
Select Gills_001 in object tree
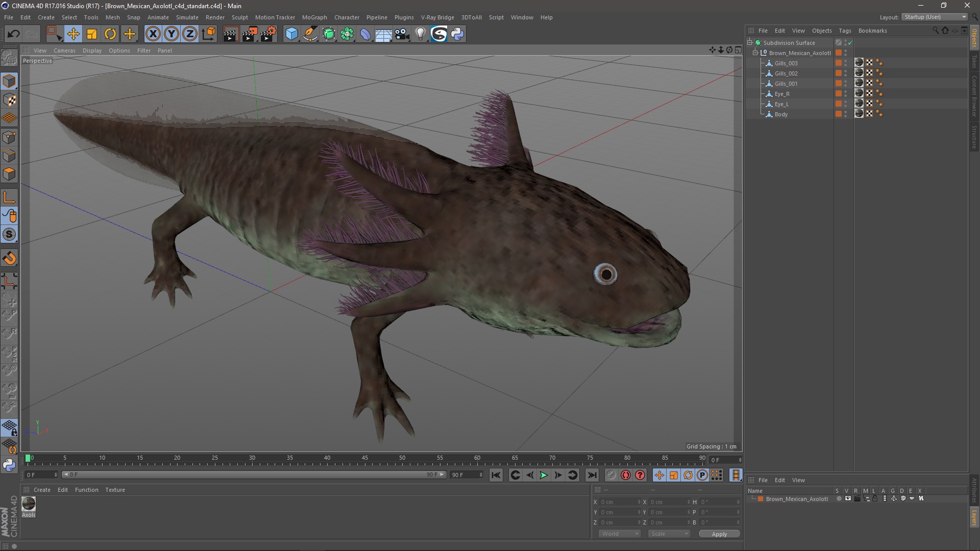[x=786, y=84]
